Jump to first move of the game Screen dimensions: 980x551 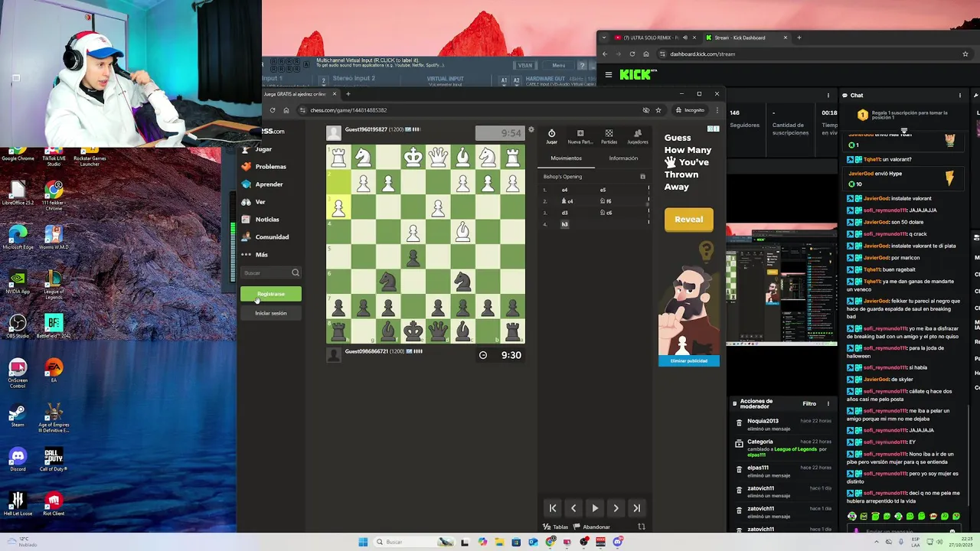click(553, 508)
